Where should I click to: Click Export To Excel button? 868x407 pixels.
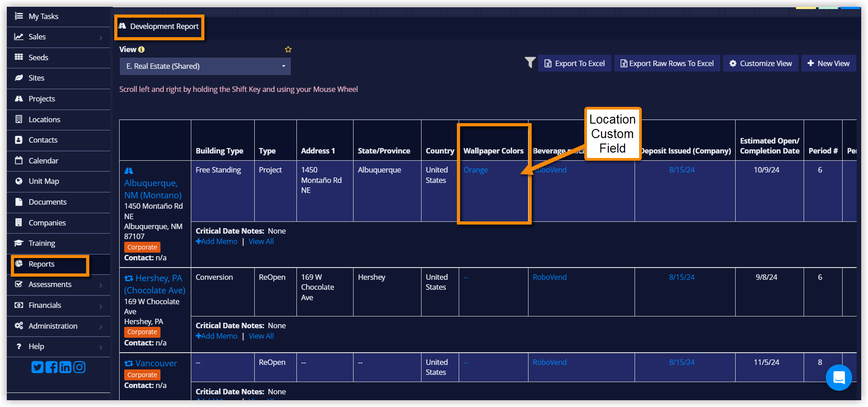[574, 63]
